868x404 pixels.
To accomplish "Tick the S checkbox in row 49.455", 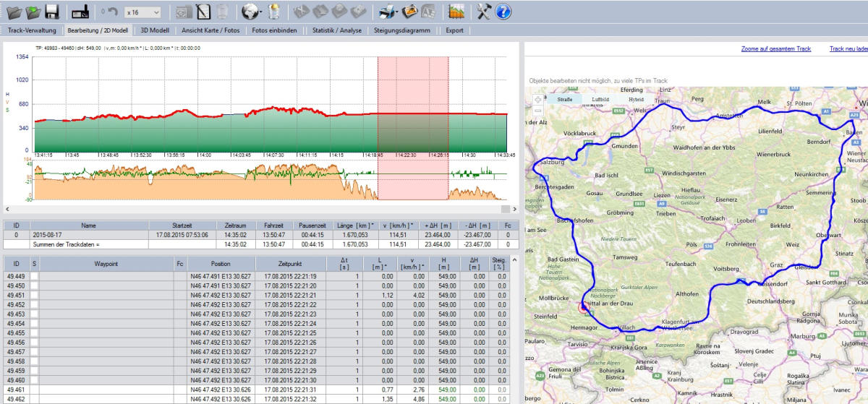I will pos(34,332).
